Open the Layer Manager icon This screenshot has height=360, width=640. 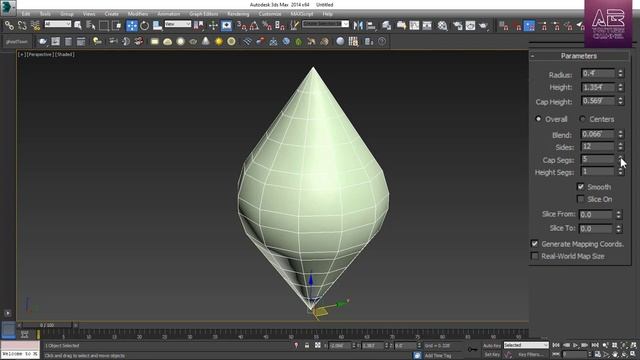[386, 26]
